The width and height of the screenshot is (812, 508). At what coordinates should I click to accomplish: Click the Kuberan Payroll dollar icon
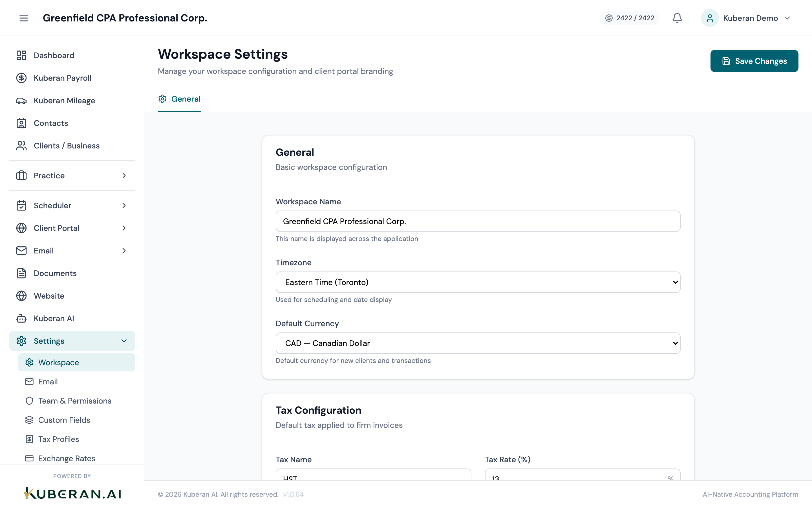click(x=21, y=78)
